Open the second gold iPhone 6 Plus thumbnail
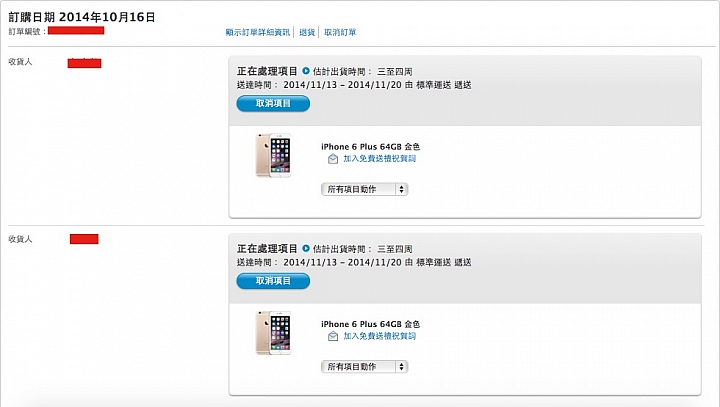 tap(273, 333)
